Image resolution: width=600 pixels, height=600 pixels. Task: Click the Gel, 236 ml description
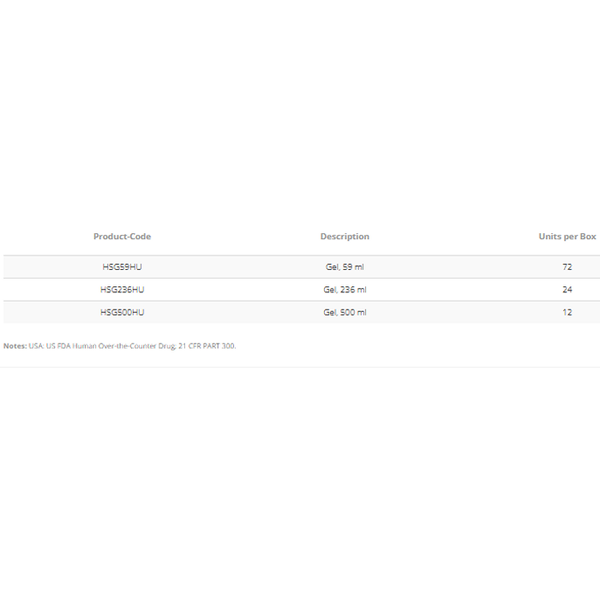pos(344,290)
